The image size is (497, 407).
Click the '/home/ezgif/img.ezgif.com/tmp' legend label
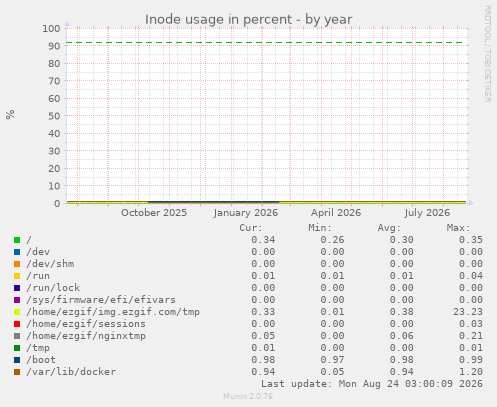click(113, 312)
